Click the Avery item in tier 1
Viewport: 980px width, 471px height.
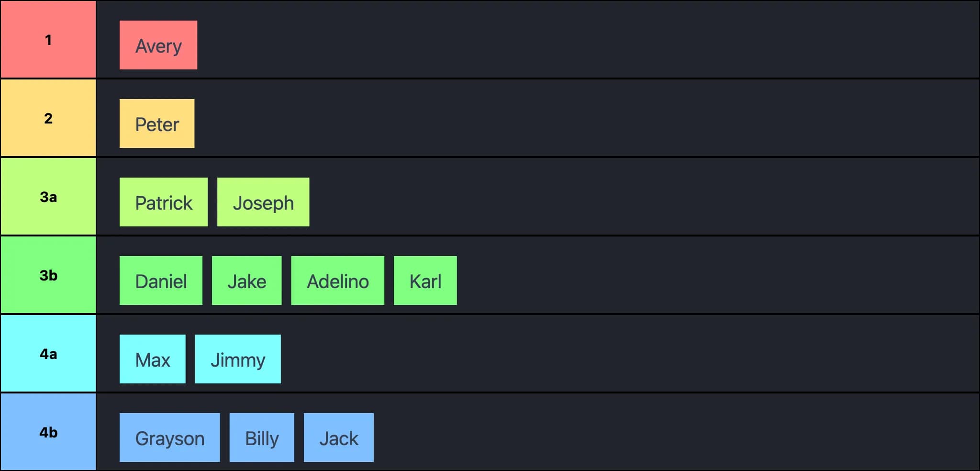point(158,45)
